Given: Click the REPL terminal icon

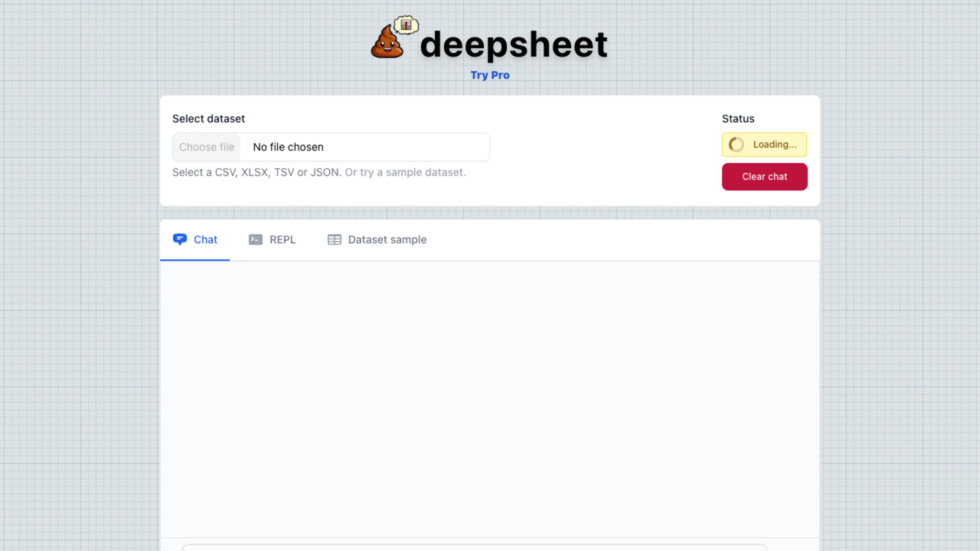Looking at the screenshot, I should click(256, 240).
